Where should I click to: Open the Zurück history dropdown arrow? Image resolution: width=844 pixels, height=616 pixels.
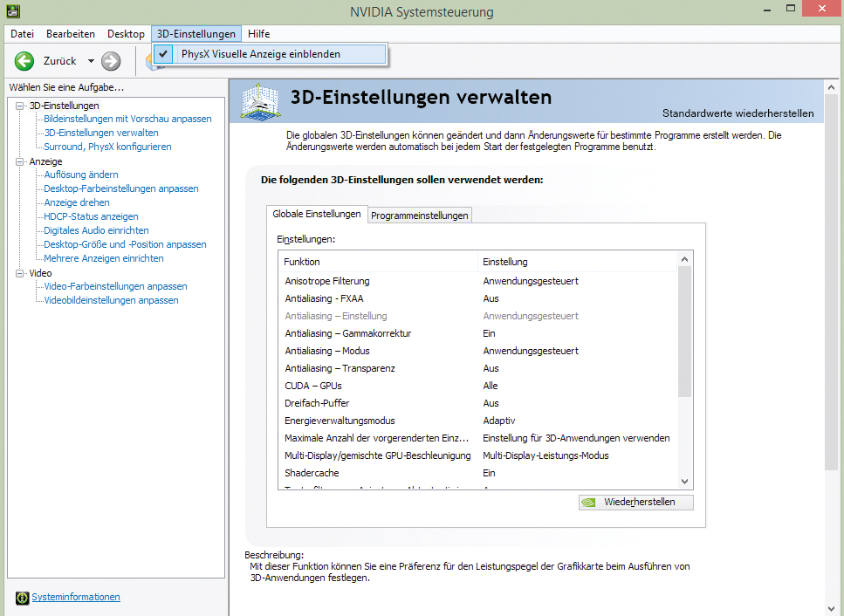[91, 61]
